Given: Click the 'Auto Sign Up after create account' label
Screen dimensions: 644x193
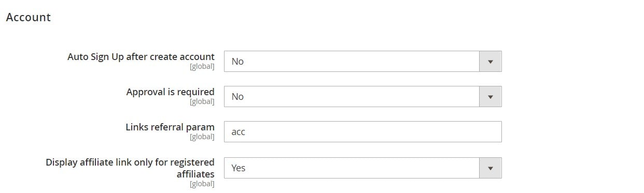Looking at the screenshot, I should pos(141,57).
